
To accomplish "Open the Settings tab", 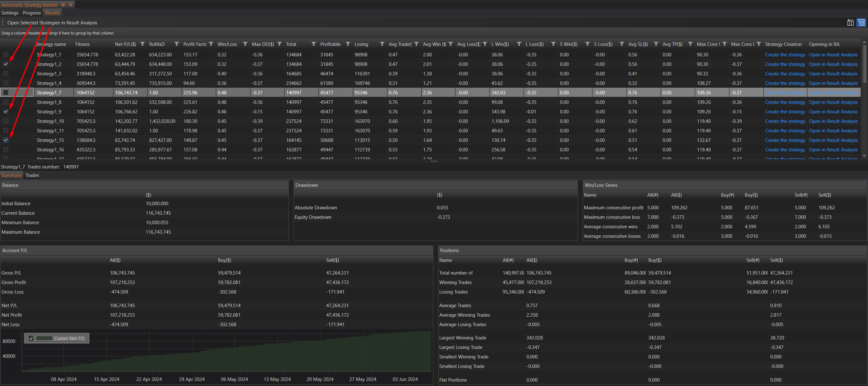I will click(10, 13).
